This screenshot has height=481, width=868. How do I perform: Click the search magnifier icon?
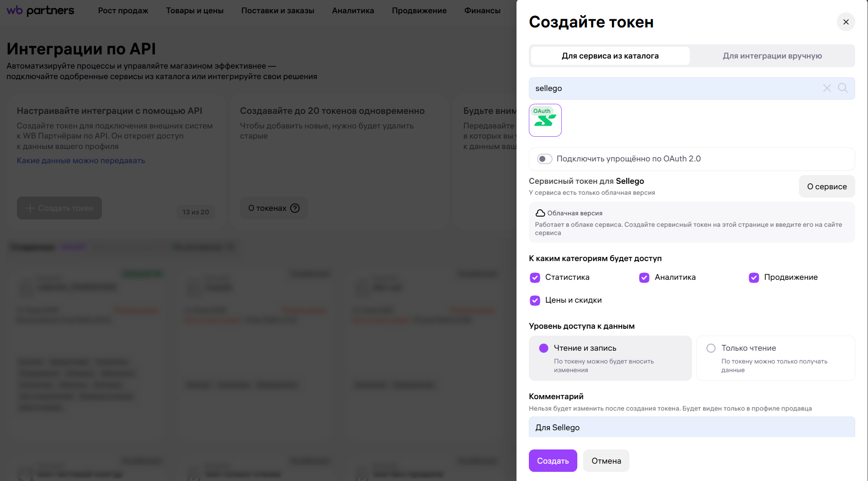point(843,88)
